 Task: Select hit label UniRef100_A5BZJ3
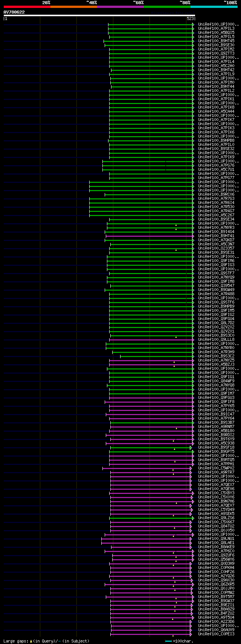(x=216, y=364)
